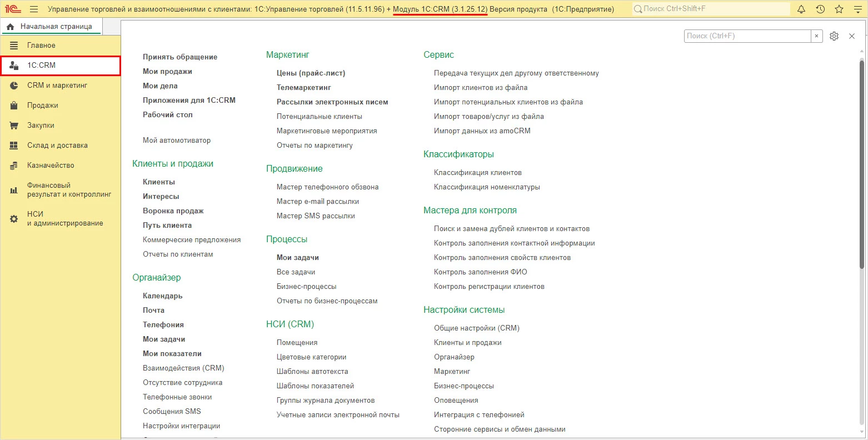Open Приложения для 1C:CRM
868x440 pixels.
click(189, 101)
